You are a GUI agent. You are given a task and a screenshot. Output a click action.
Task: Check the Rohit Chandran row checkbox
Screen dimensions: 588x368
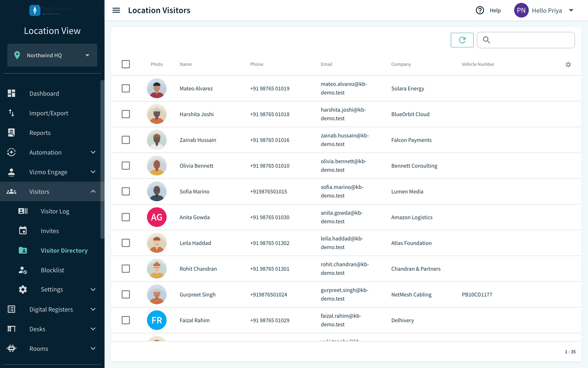tap(126, 269)
